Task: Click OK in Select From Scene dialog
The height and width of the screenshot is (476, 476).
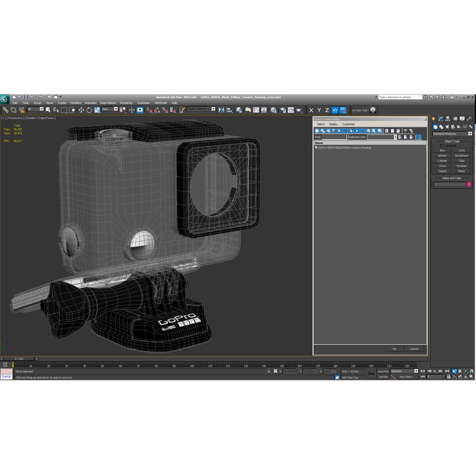Action: pyautogui.click(x=394, y=349)
